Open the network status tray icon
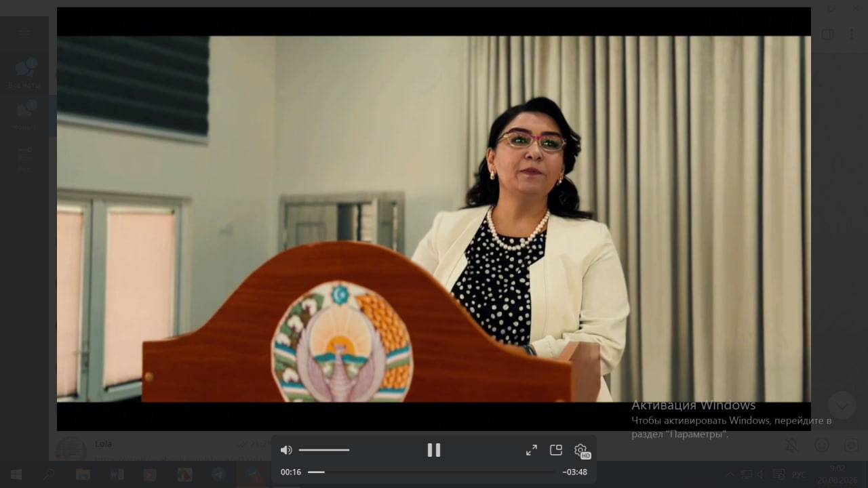Screen dimensions: 868x488 coord(747,474)
